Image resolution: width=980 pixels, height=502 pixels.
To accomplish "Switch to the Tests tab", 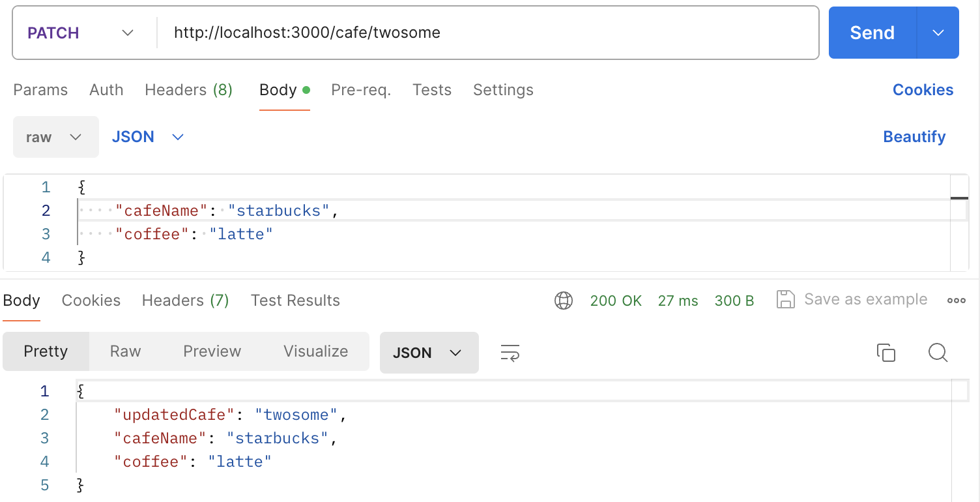I will (432, 90).
